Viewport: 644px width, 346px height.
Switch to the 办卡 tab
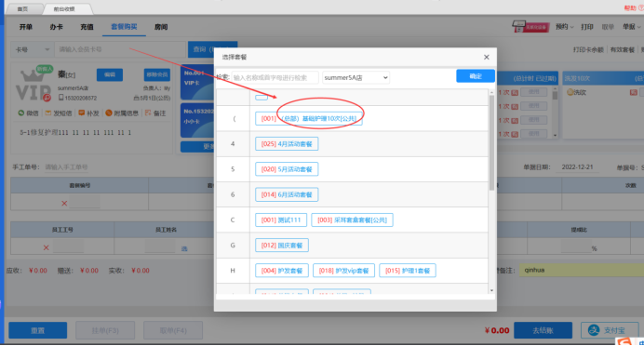pos(56,27)
